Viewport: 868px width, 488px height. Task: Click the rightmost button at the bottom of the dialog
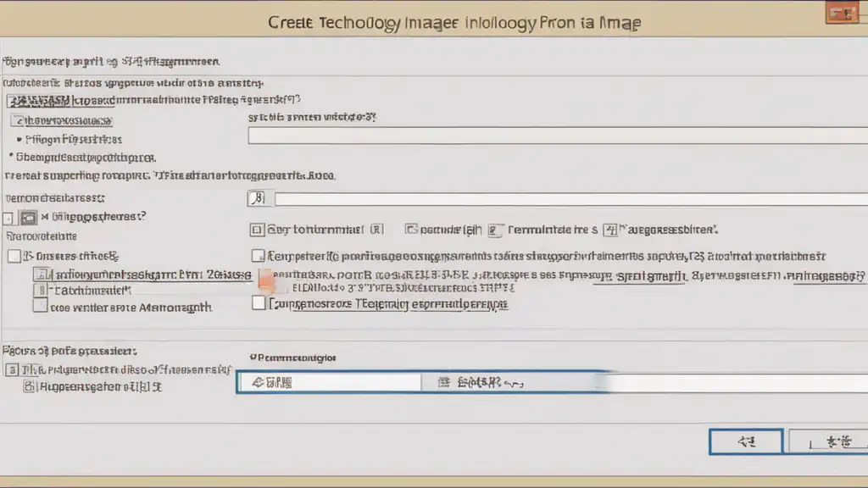828,441
